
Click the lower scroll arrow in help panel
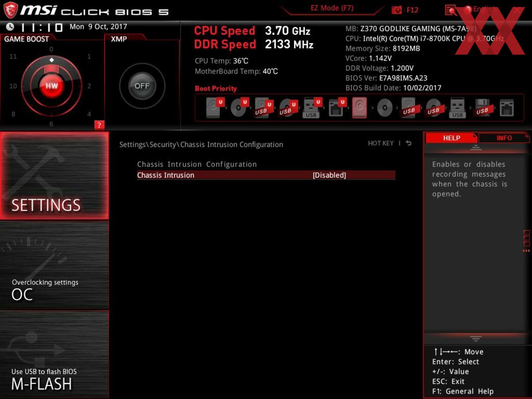(x=476, y=338)
